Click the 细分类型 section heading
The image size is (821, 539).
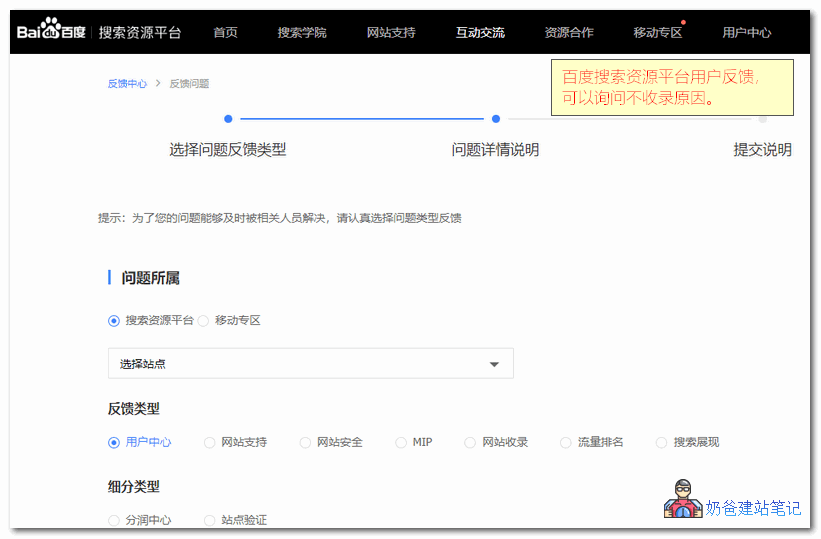pos(134,487)
